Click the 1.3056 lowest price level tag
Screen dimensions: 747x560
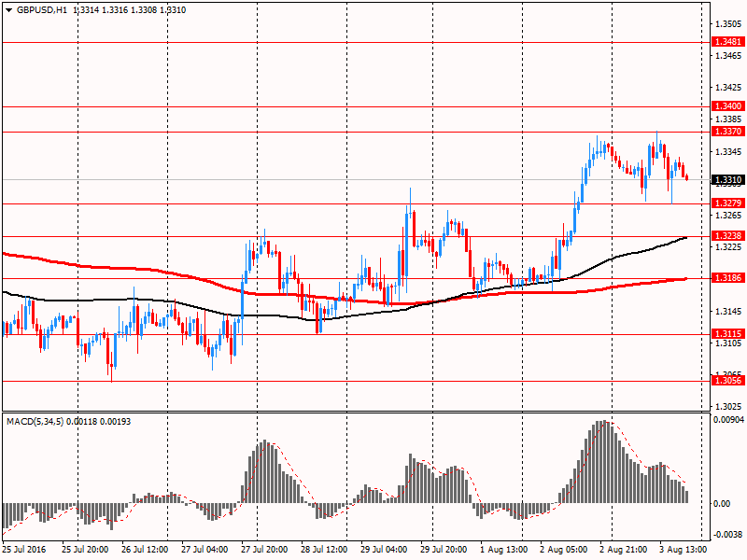coord(727,381)
